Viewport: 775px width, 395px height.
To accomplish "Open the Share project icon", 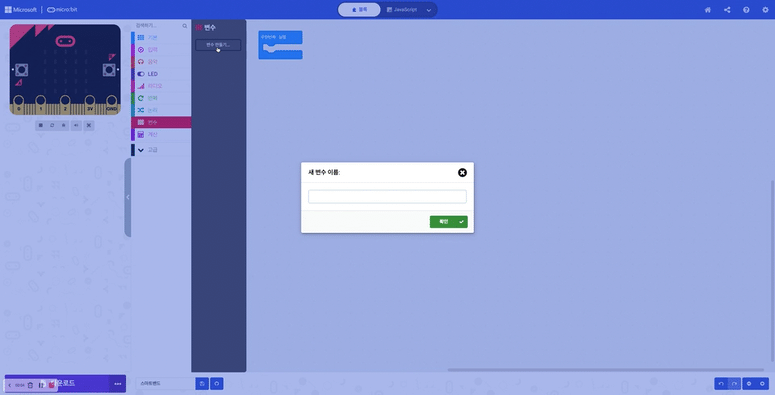I will [727, 10].
